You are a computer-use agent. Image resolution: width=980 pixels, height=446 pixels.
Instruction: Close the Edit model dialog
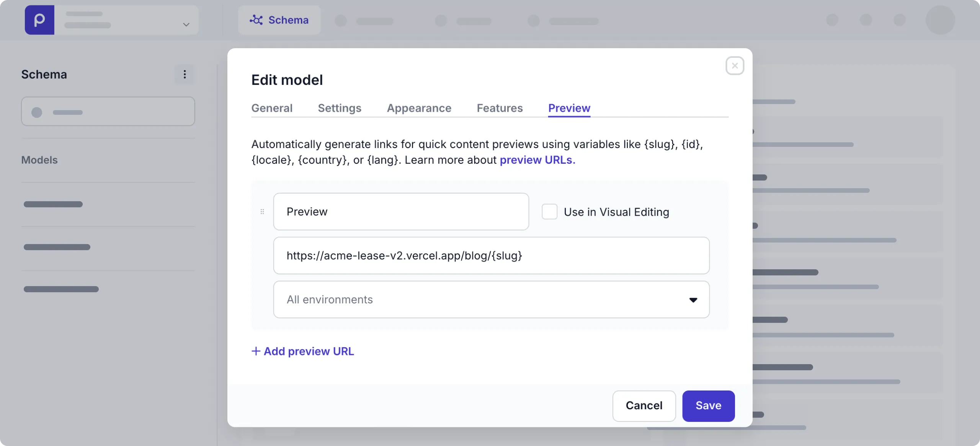click(x=735, y=66)
